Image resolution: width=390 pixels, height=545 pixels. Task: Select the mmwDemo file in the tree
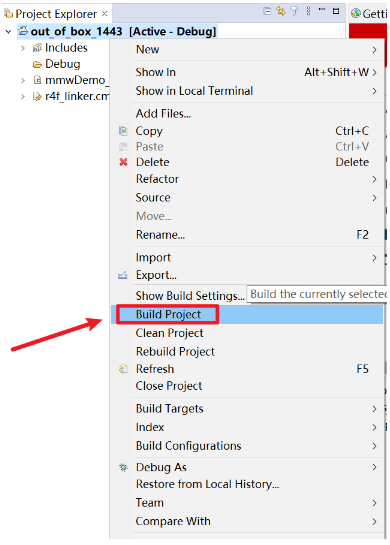pos(77,80)
